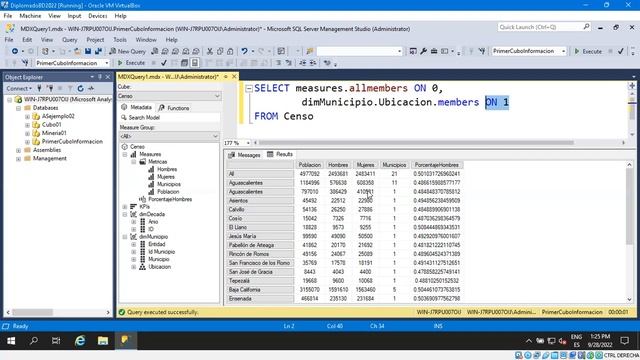Save the current MDX query file
Viewport: 640px width, 360px height.
(88, 51)
